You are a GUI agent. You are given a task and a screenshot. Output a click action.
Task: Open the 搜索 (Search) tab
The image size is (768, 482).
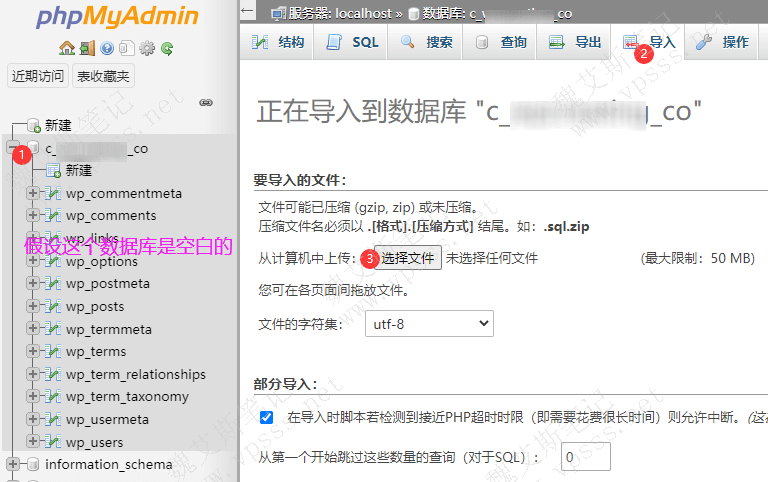click(x=427, y=42)
